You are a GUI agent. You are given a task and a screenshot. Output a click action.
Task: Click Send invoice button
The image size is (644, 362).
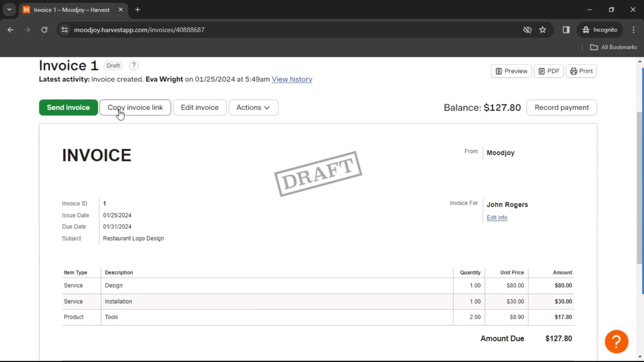[x=68, y=107]
